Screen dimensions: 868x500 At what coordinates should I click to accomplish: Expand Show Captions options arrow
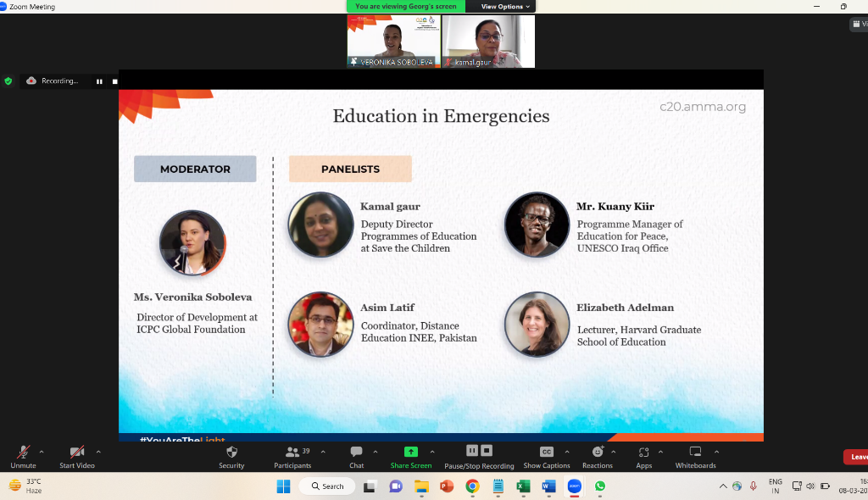pyautogui.click(x=567, y=452)
